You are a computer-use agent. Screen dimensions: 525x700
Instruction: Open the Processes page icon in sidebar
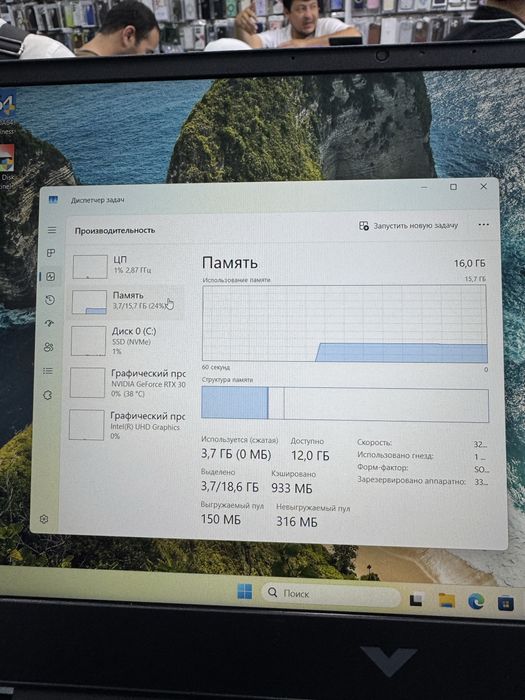tap(51, 253)
